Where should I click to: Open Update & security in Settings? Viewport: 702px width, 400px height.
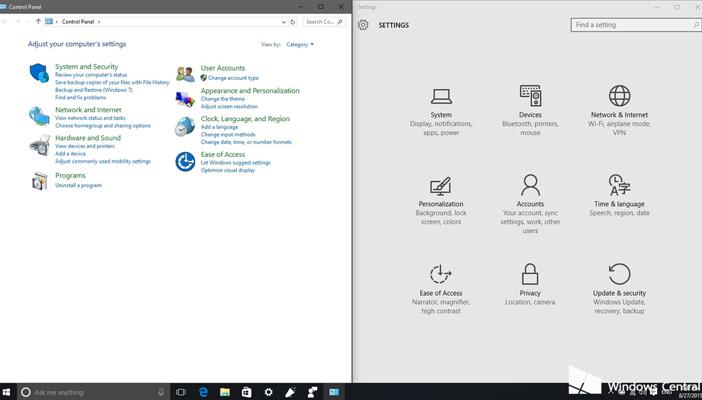(619, 274)
